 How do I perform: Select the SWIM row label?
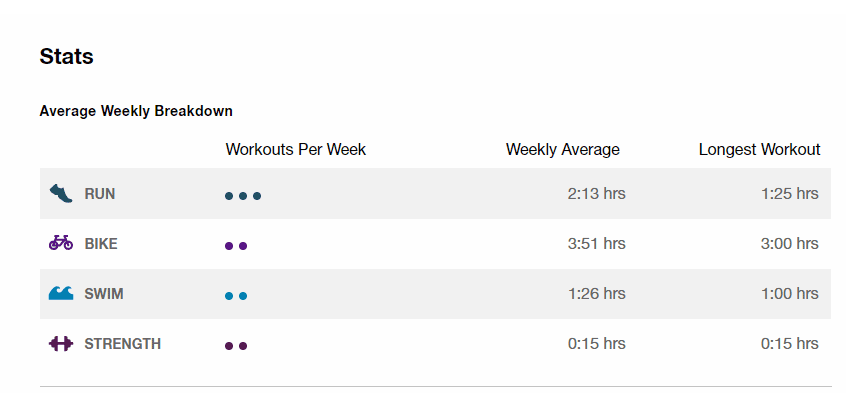click(104, 294)
